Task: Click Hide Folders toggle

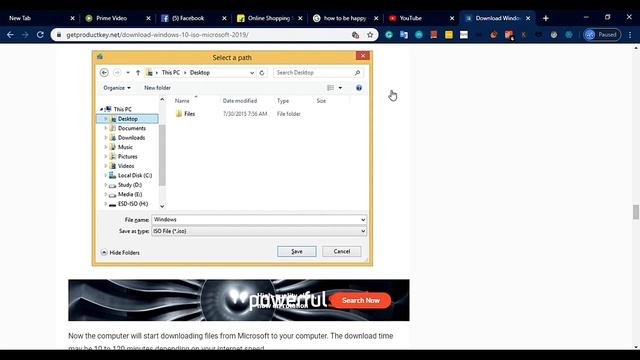Action: 120,253
